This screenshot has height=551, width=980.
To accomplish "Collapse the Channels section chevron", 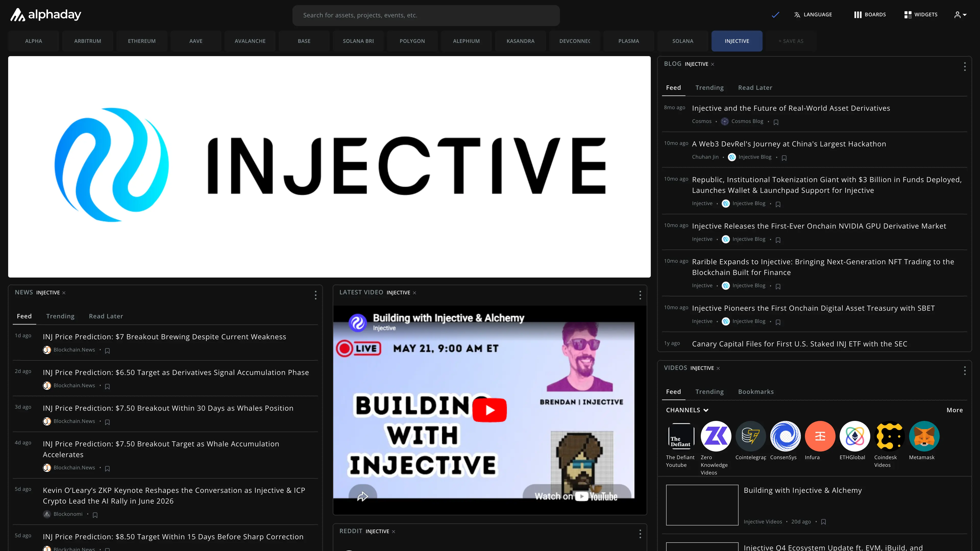I will tap(706, 410).
